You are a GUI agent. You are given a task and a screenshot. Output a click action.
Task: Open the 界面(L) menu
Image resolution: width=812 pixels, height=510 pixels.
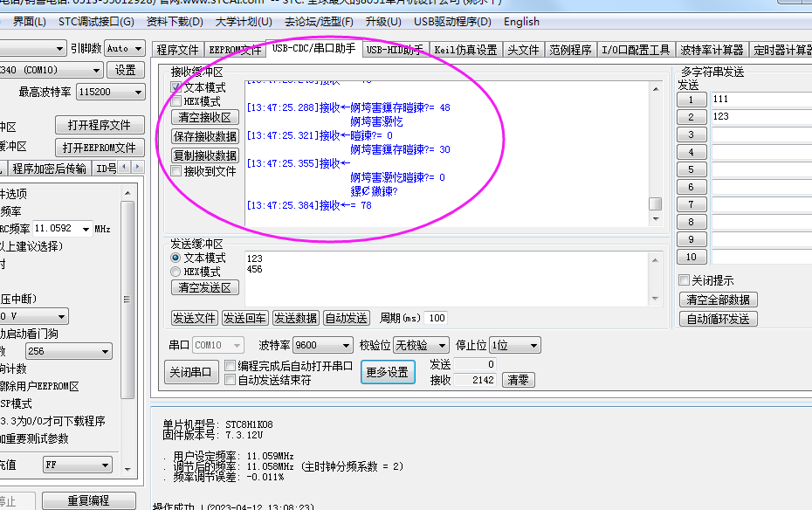click(x=30, y=22)
